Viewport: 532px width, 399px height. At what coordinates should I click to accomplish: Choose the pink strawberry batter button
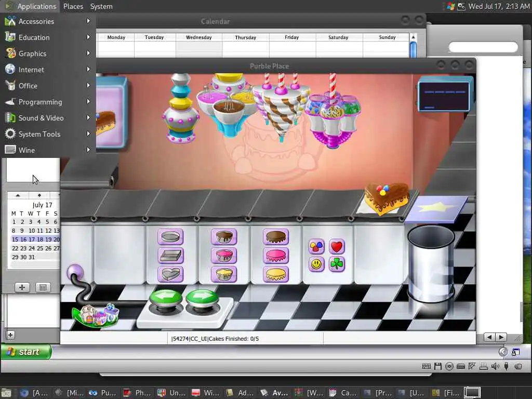(223, 255)
